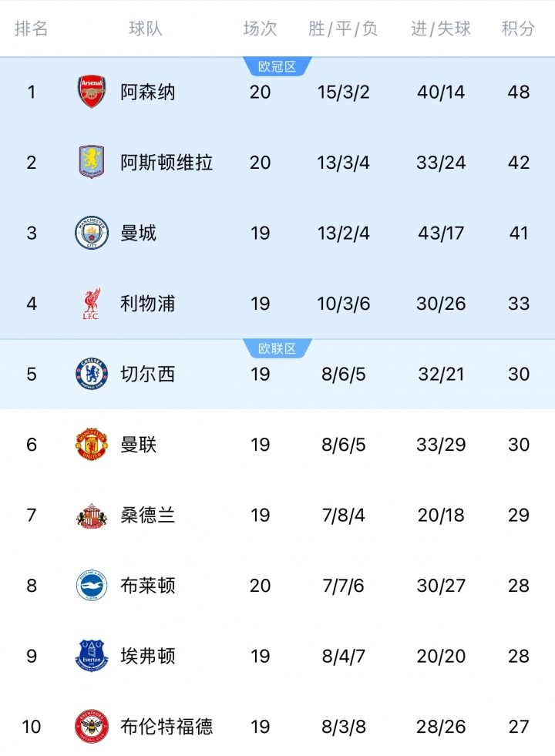555x756 pixels.
Task: Open team name 阿森纳
Action: [x=148, y=92]
